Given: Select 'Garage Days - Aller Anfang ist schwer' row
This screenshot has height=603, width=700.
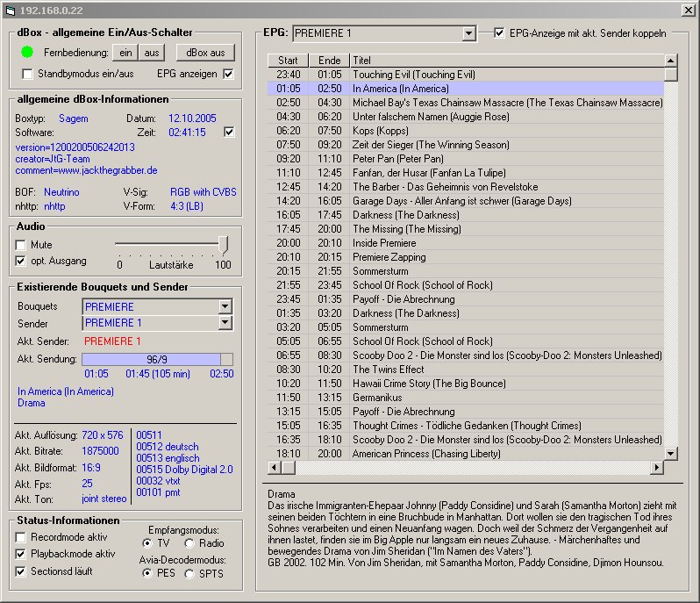Looking at the screenshot, I should tap(465, 201).
